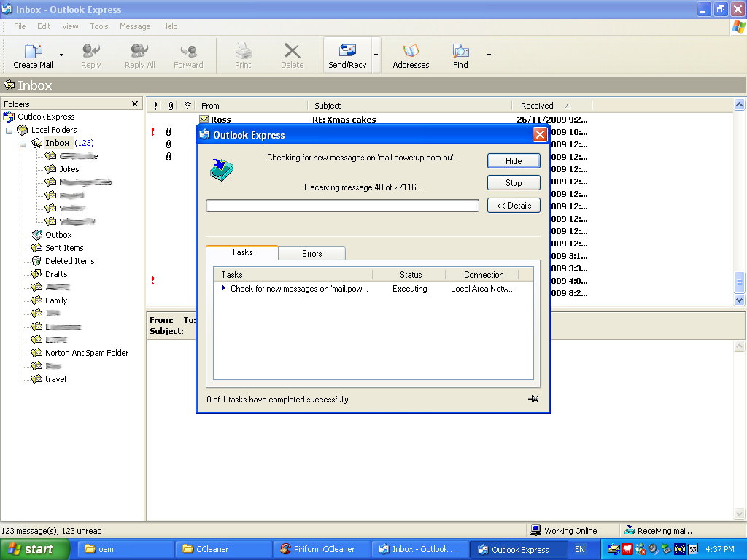
Task: Click the Connection column header in dialog
Action: pos(483,275)
